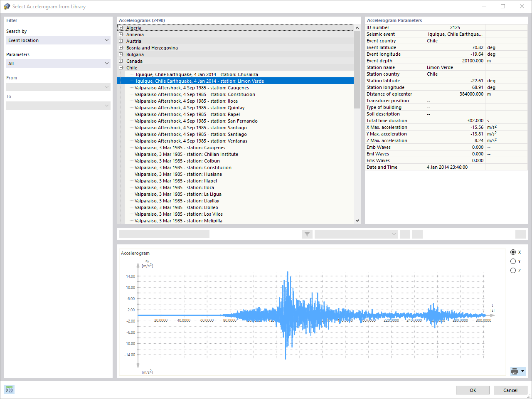Select Valparaiso 3 Mar 1985, Chillan Institute
Image resolution: width=532 pixels, height=399 pixels.
(186, 154)
